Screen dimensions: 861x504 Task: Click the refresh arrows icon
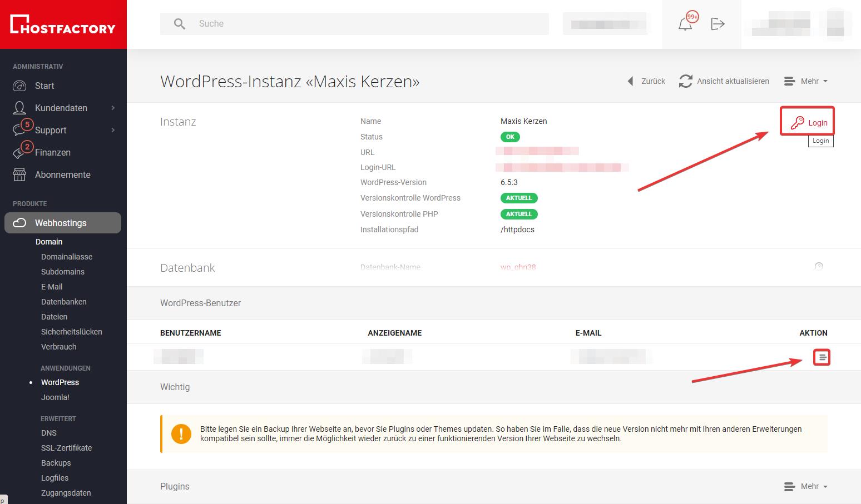tap(685, 81)
